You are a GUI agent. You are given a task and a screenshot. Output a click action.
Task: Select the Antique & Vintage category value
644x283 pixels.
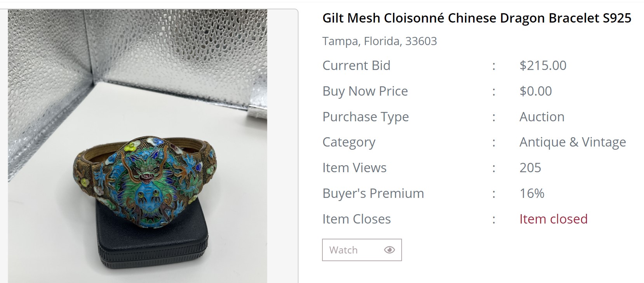pos(573,142)
